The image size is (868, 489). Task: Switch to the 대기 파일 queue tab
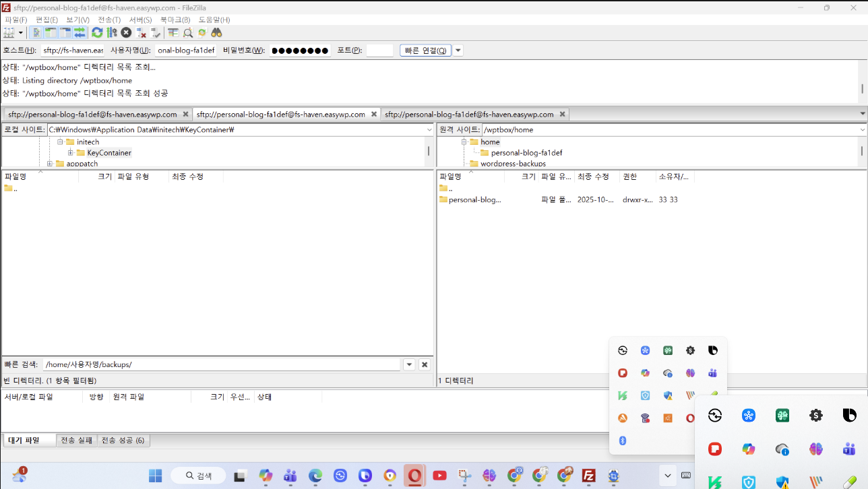click(29, 441)
